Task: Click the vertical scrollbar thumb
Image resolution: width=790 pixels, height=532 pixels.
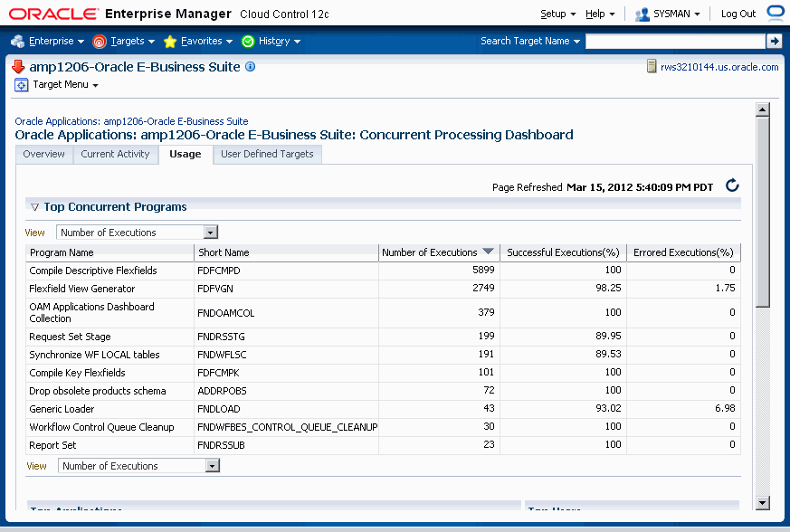Action: pyautogui.click(x=763, y=212)
